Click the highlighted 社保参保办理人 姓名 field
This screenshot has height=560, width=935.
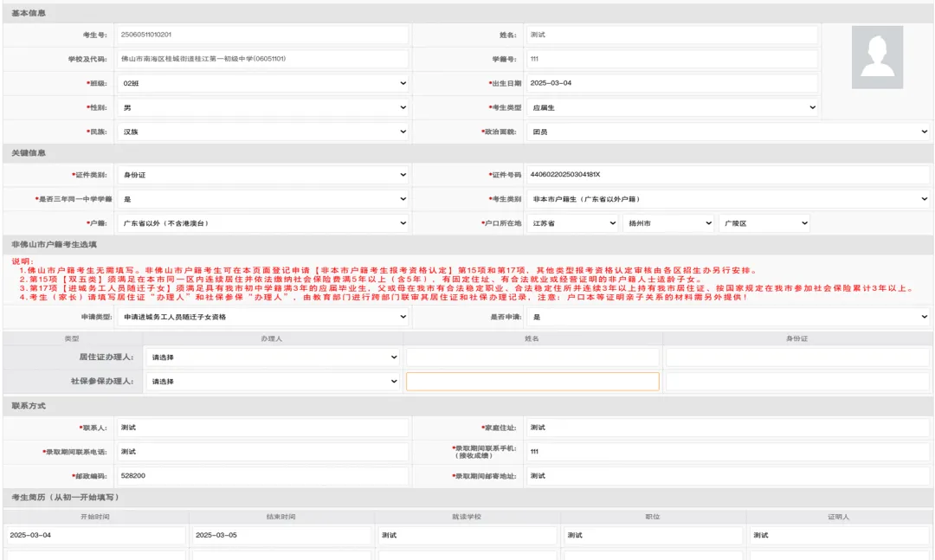(x=532, y=382)
